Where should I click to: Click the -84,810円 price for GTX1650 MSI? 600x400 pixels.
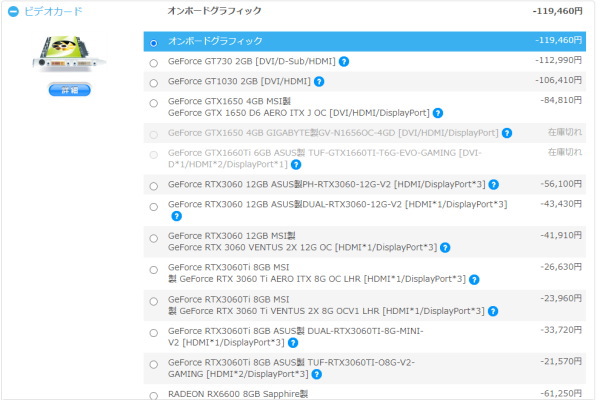561,100
